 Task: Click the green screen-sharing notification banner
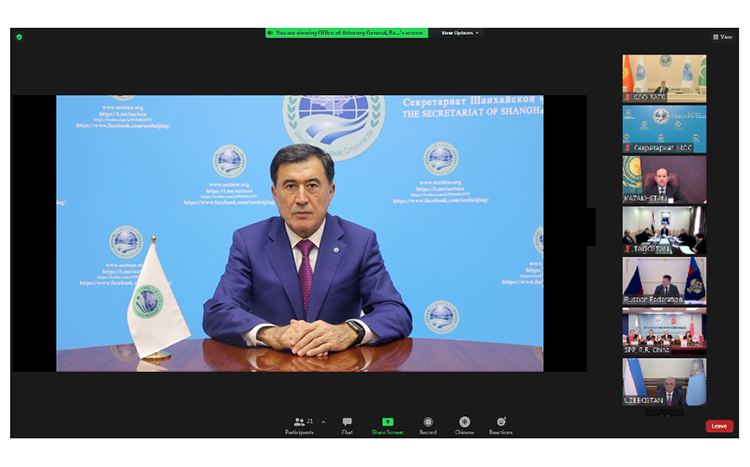point(346,33)
